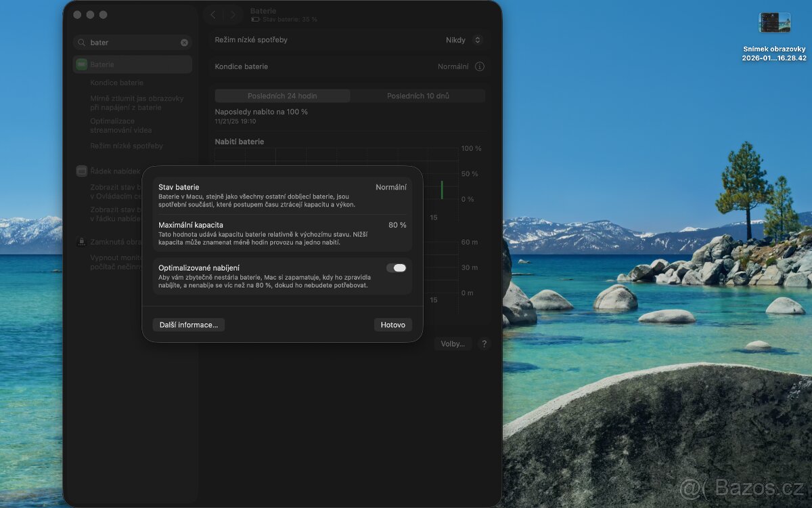Viewport: 812px width, 508px height.
Task: Go back with the left arrow
Action: click(213, 15)
